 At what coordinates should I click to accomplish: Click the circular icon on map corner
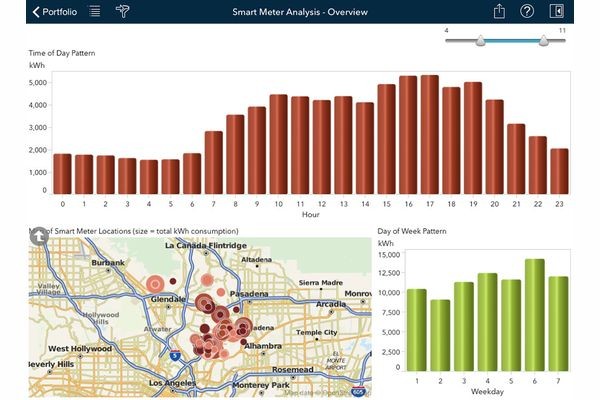(38, 237)
